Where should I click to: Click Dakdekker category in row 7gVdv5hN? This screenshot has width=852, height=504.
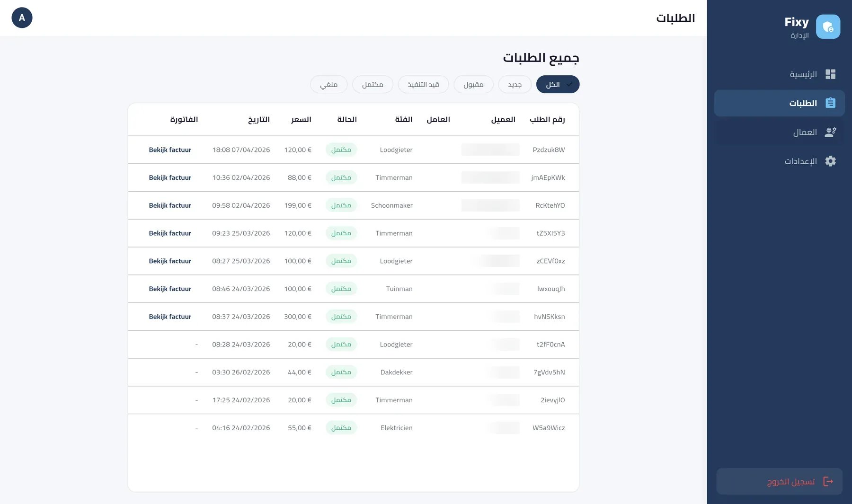[397, 372]
